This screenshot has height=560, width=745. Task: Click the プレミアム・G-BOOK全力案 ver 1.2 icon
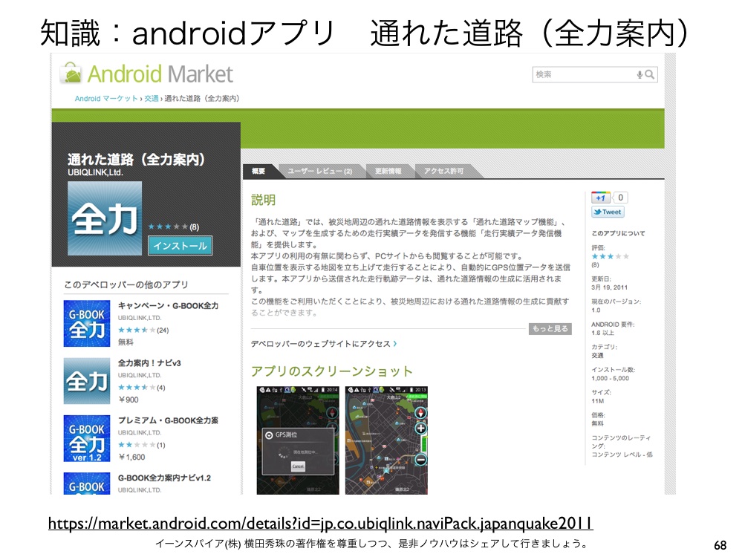click(x=87, y=438)
